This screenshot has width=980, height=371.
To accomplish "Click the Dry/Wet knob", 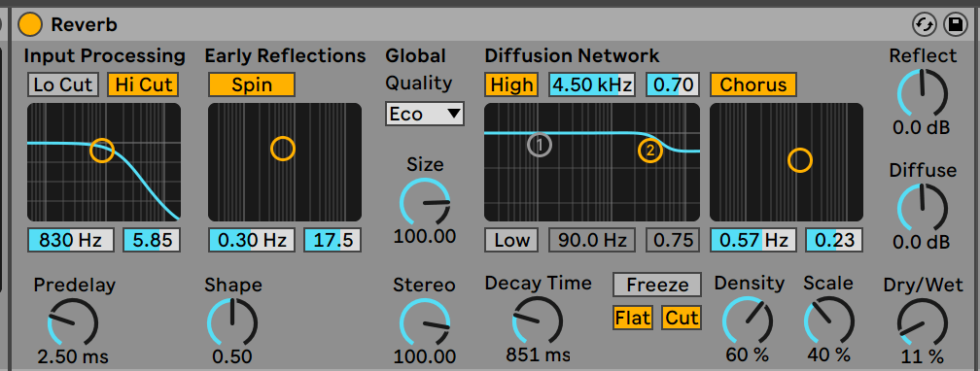I will point(923,323).
